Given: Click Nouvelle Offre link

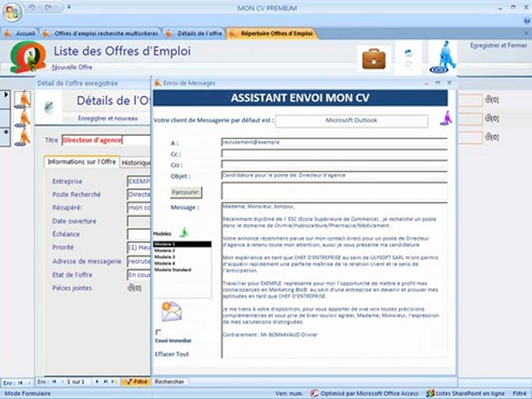Looking at the screenshot, I should click(72, 67).
